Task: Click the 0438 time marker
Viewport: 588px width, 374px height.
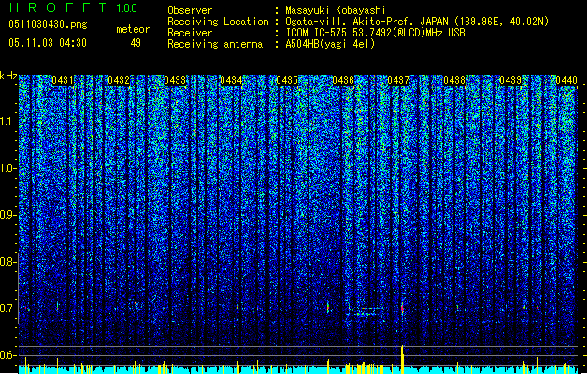Action: pos(454,80)
